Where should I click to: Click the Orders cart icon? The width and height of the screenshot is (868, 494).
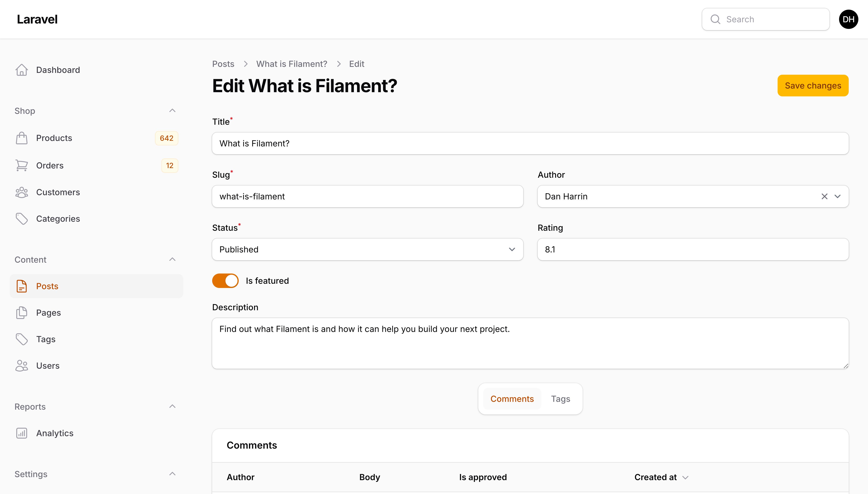[22, 166]
